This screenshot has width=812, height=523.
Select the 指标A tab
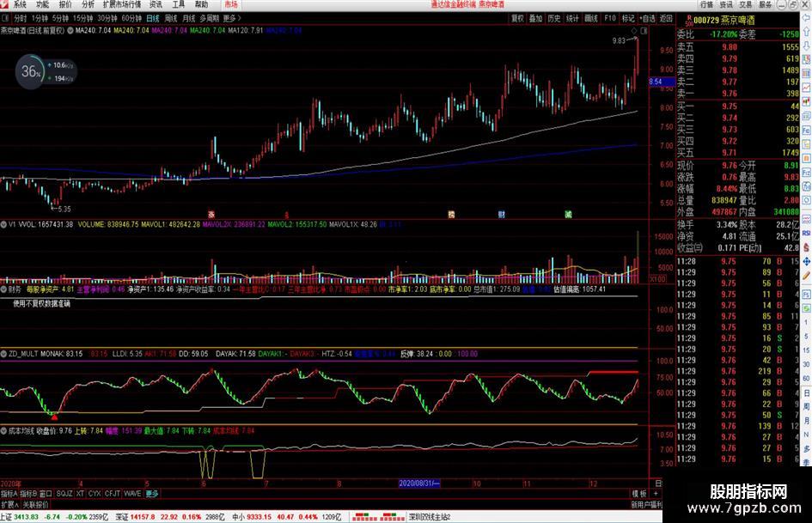[x=9, y=494]
